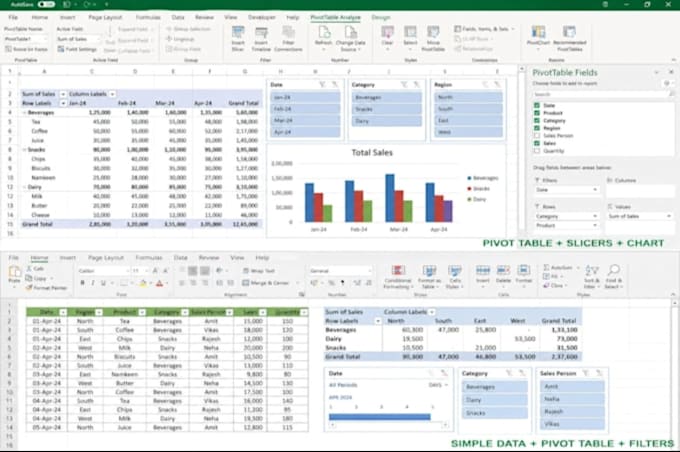Open the Sum of Sales dropdown in Values area
Image resolution: width=680 pixels, height=452 pixels.
(x=670, y=216)
